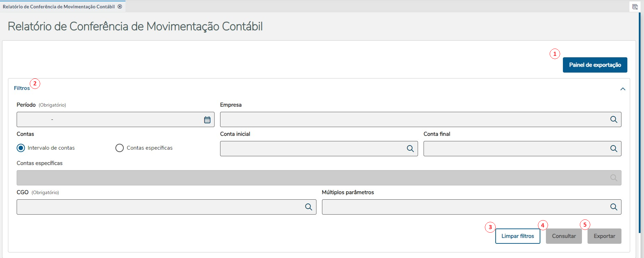Viewport: 644px width, 258px height.
Task: Collapse the Filtros section with the chevron
Action: (x=623, y=89)
